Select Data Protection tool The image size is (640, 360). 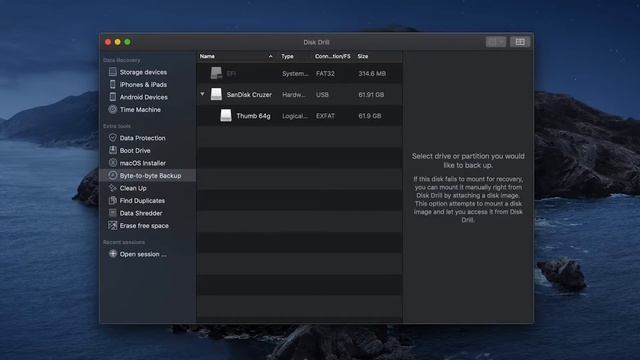point(142,138)
